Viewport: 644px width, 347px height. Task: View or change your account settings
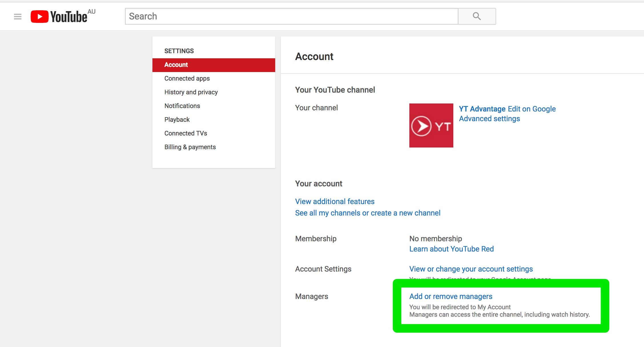point(471,269)
